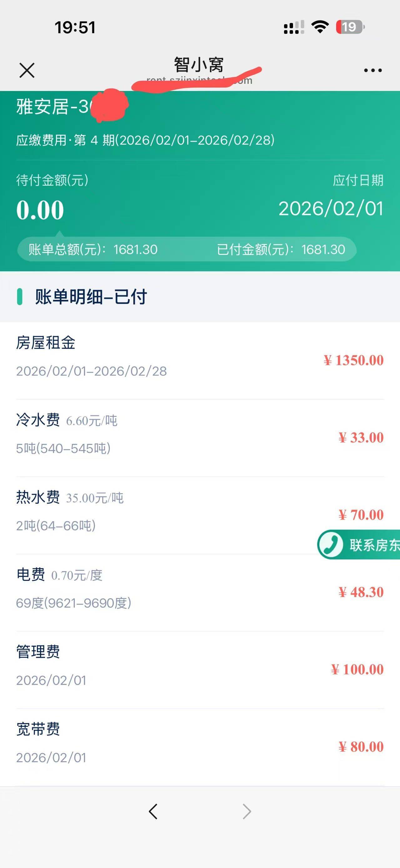Image resolution: width=400 pixels, height=868 pixels.
Task: Tap the 宽带费 broadband fee entry
Action: pyautogui.click(x=200, y=747)
